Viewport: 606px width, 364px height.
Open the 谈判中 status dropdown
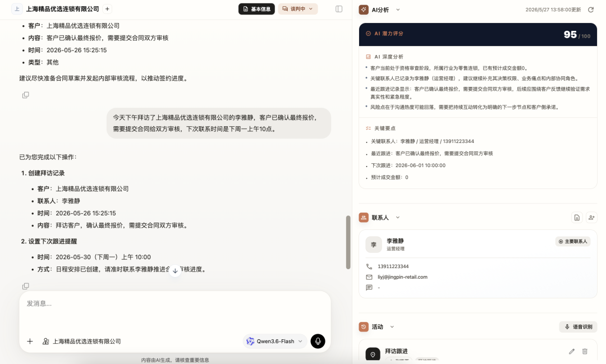pyautogui.click(x=297, y=9)
